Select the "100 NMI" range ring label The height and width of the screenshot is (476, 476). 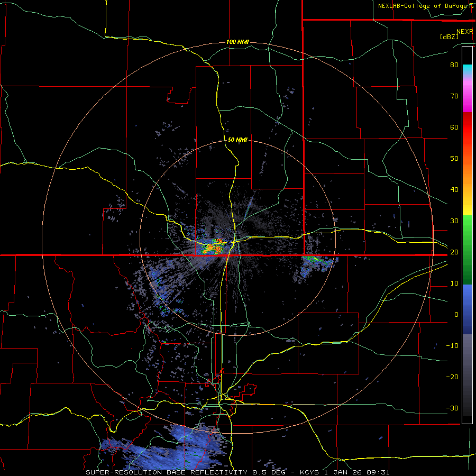coord(237,42)
